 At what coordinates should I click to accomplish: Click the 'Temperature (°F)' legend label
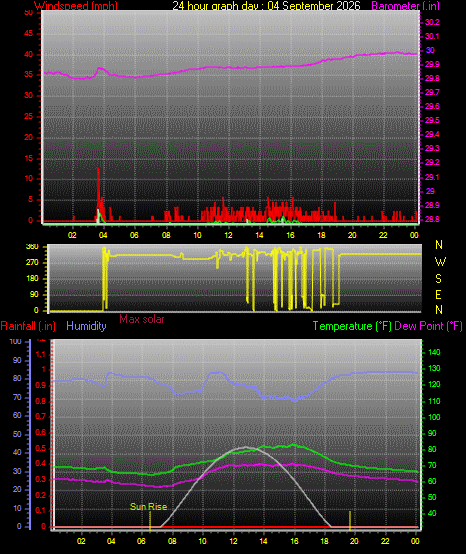tap(352, 326)
